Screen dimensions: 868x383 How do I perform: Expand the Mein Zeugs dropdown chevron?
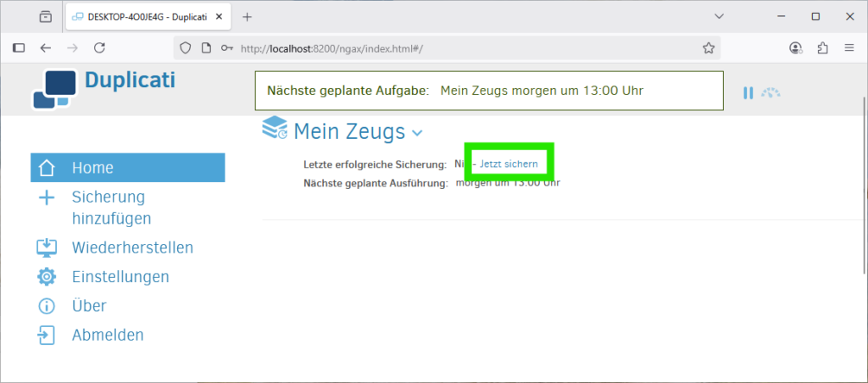pos(417,133)
